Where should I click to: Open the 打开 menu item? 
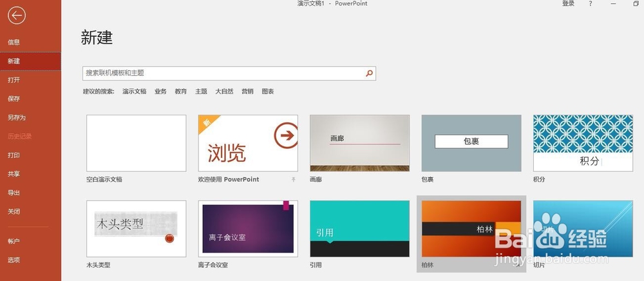tap(30, 80)
